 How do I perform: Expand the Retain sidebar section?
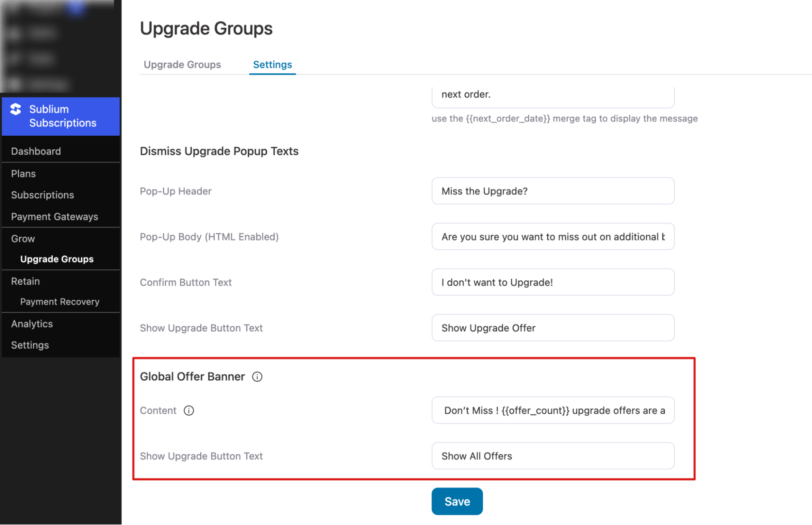[25, 281]
